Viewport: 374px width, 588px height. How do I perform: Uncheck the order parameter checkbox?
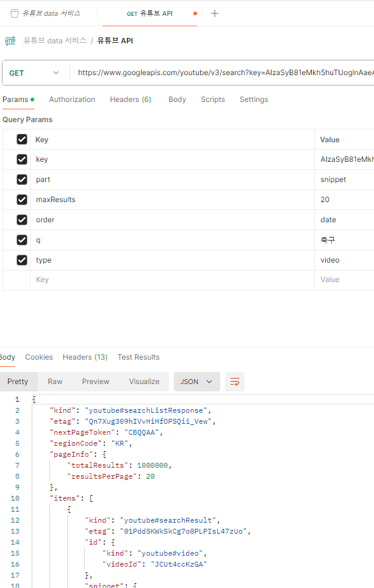pyautogui.click(x=22, y=220)
